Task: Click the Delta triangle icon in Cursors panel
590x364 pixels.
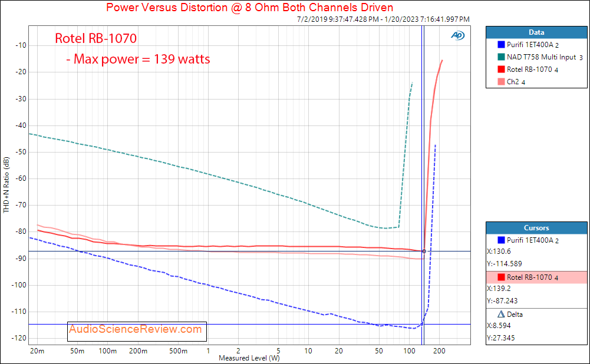Action: (x=501, y=314)
